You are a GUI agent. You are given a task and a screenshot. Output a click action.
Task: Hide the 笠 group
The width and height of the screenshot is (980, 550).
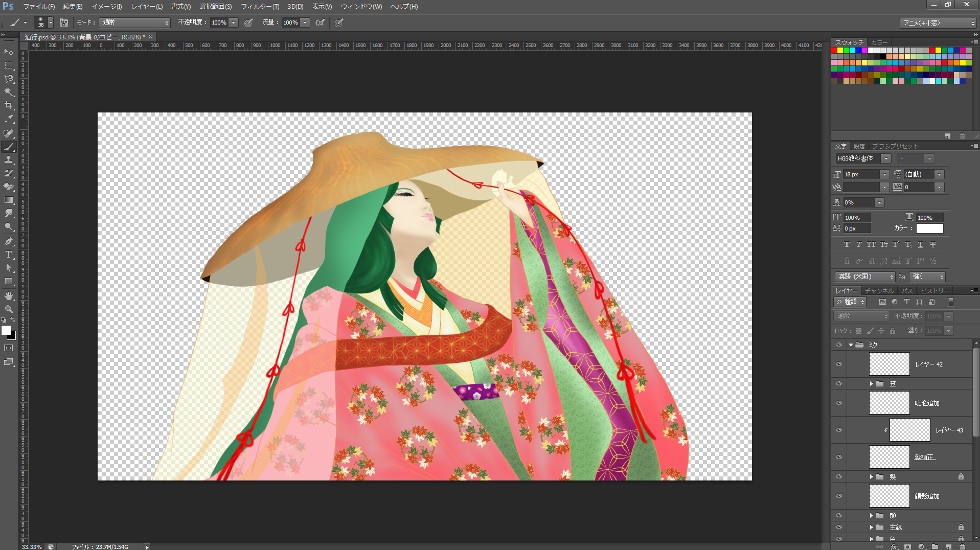839,383
